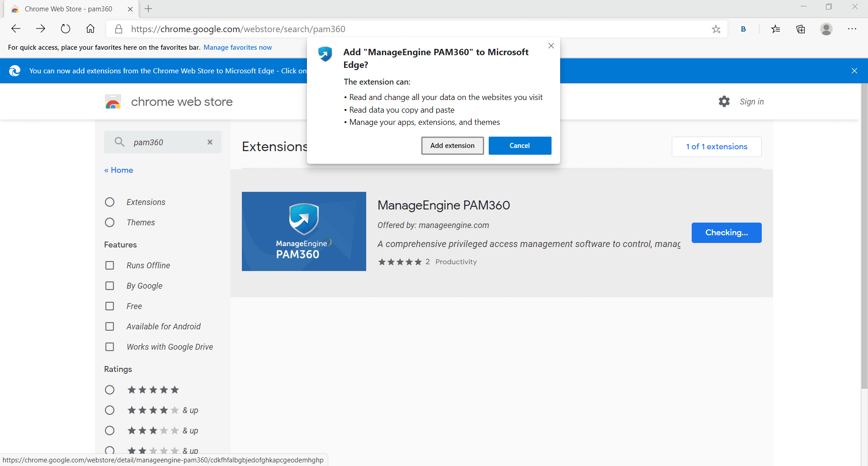
Task: Close the Chrome Web Store tab
Action: tap(130, 9)
